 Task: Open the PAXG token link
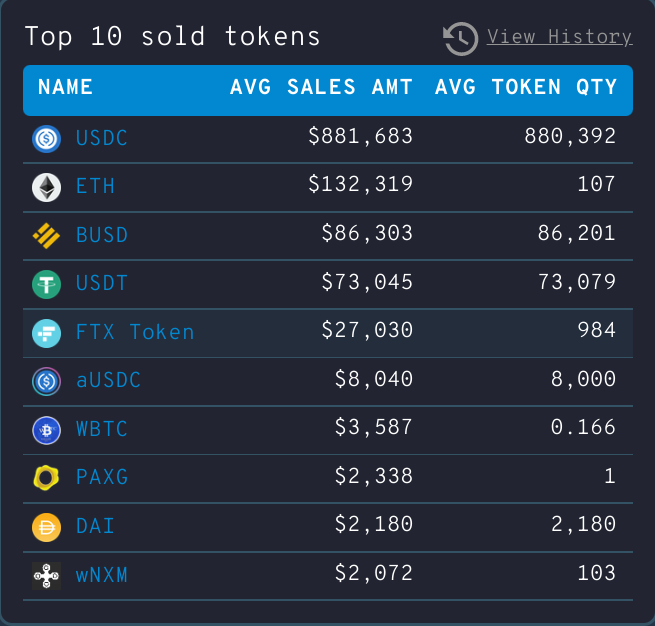pyautogui.click(x=102, y=477)
